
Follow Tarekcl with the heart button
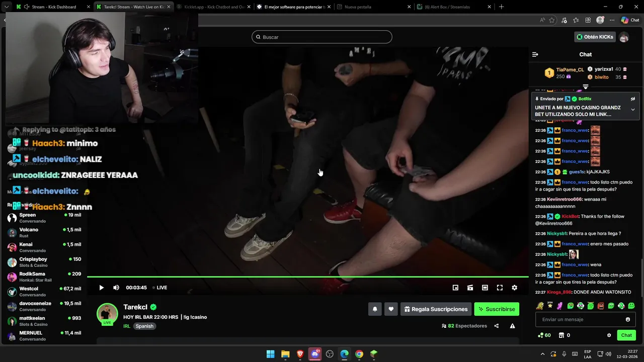click(x=391, y=309)
